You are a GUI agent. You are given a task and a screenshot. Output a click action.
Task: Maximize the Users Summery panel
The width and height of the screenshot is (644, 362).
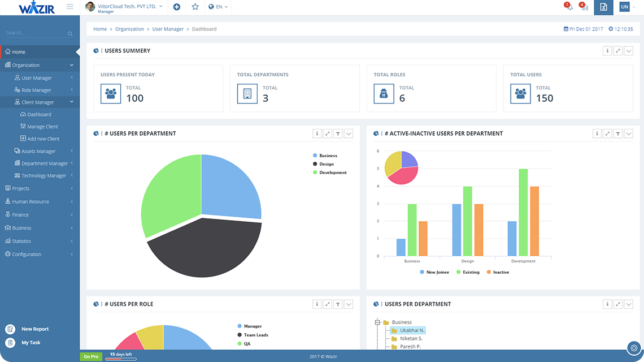click(x=617, y=51)
